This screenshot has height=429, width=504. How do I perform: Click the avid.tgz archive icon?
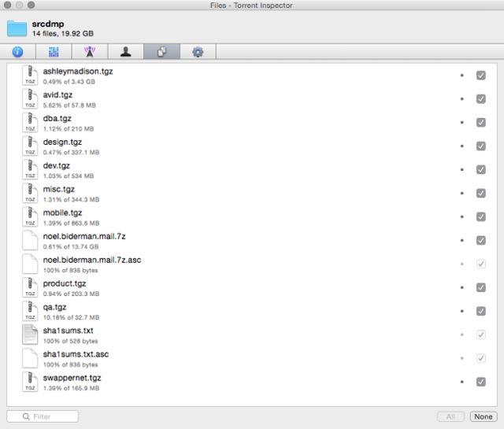point(30,98)
